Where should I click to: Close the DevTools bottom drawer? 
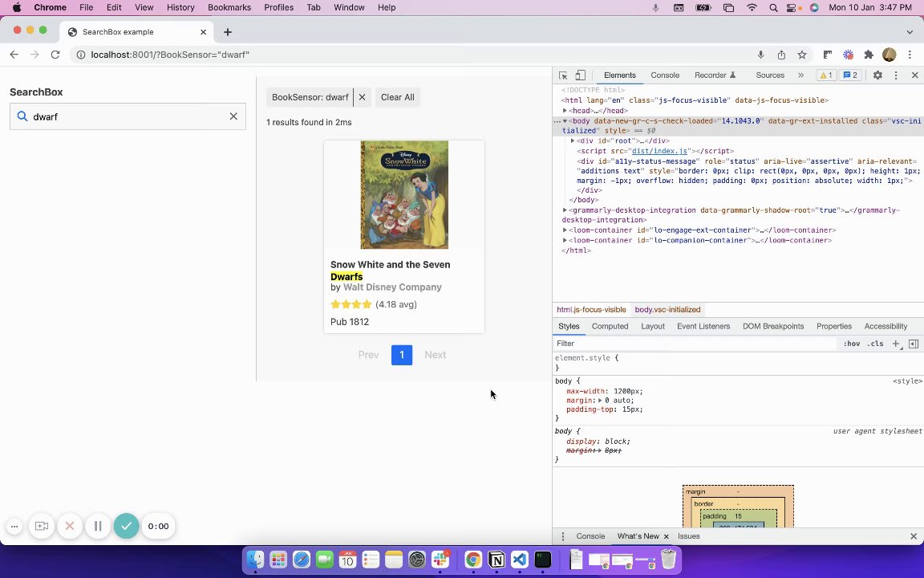914,536
